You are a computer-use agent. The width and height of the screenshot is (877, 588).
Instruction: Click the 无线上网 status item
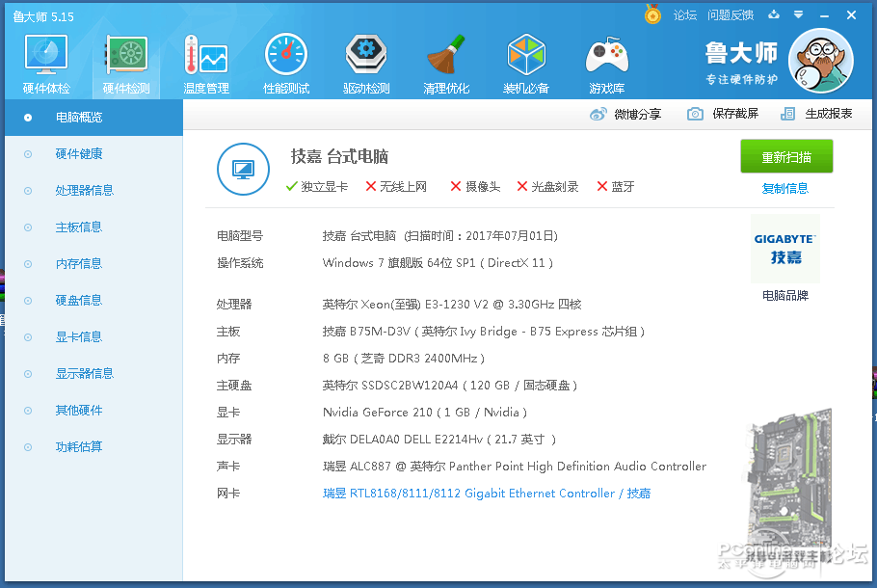click(x=396, y=187)
